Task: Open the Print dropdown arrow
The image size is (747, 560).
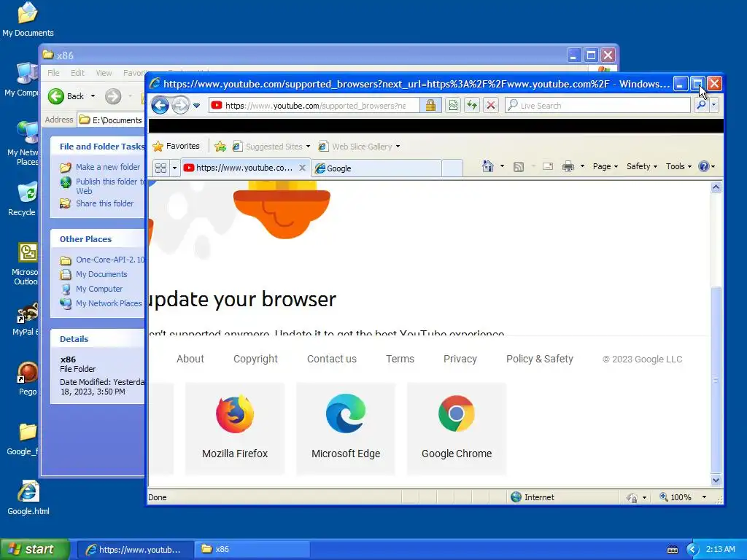Action: tap(582, 166)
